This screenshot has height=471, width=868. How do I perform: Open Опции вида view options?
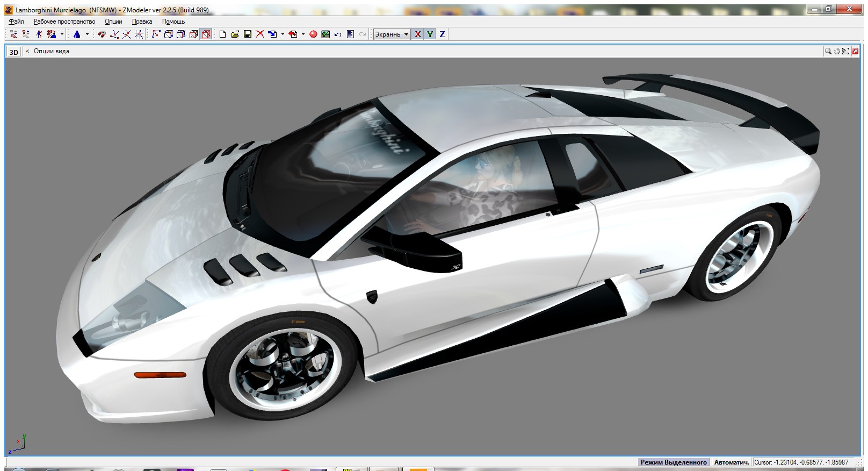(x=52, y=51)
